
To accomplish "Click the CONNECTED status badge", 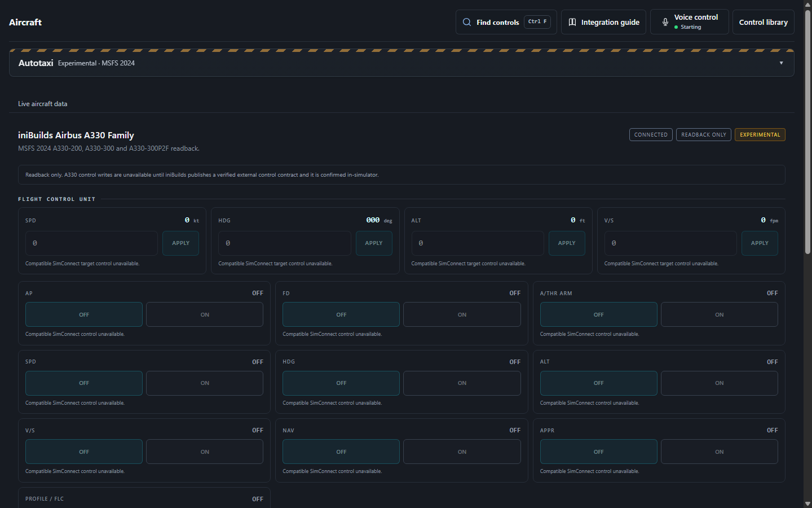I will pos(651,135).
